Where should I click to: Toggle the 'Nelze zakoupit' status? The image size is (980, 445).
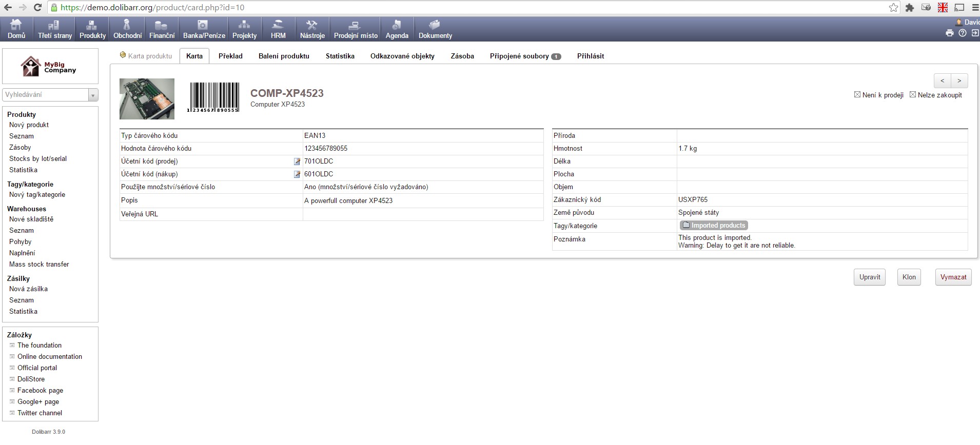click(x=912, y=95)
